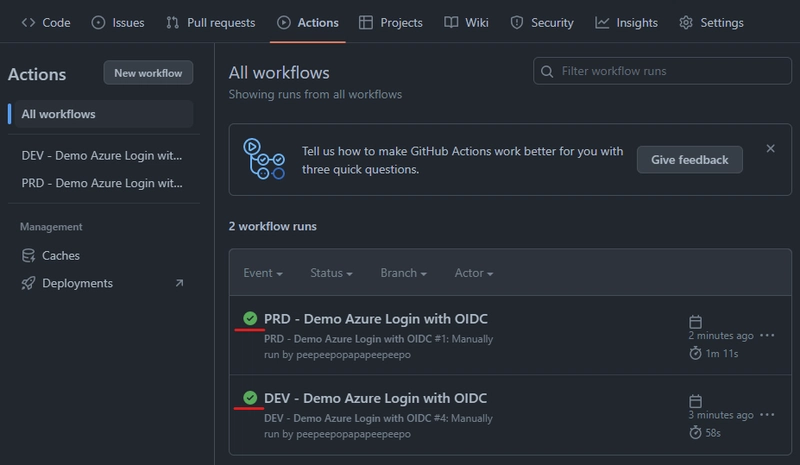The image size is (800, 465).
Task: Click the Projects table icon
Action: pos(366,22)
